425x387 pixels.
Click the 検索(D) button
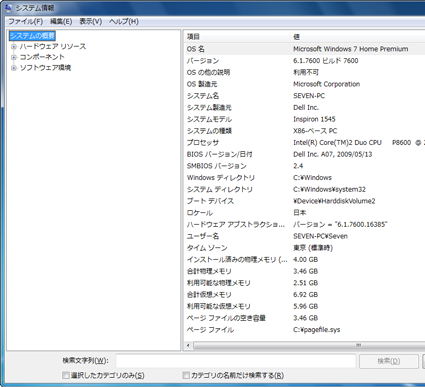click(389, 361)
